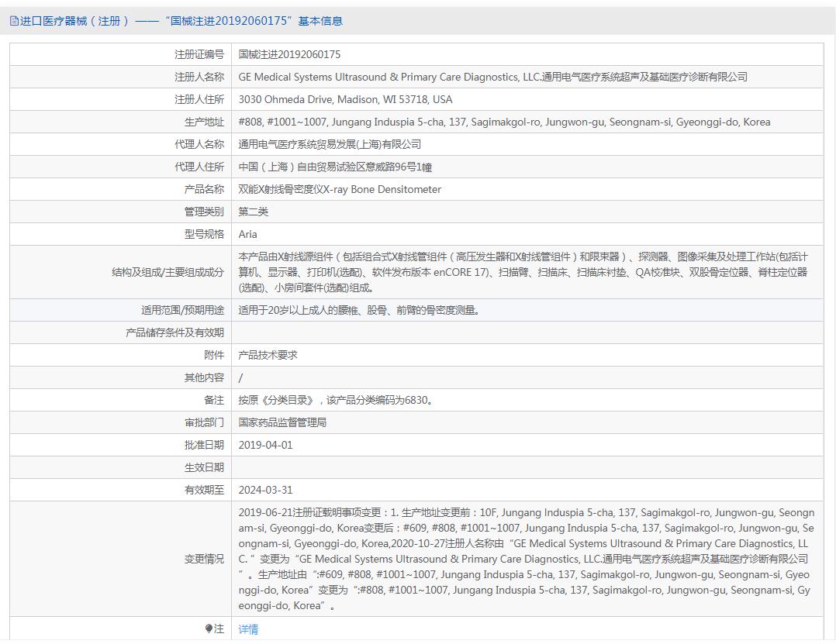The width and height of the screenshot is (836, 644).
Task: Select the 代理人住所 label
Action: pos(199,167)
